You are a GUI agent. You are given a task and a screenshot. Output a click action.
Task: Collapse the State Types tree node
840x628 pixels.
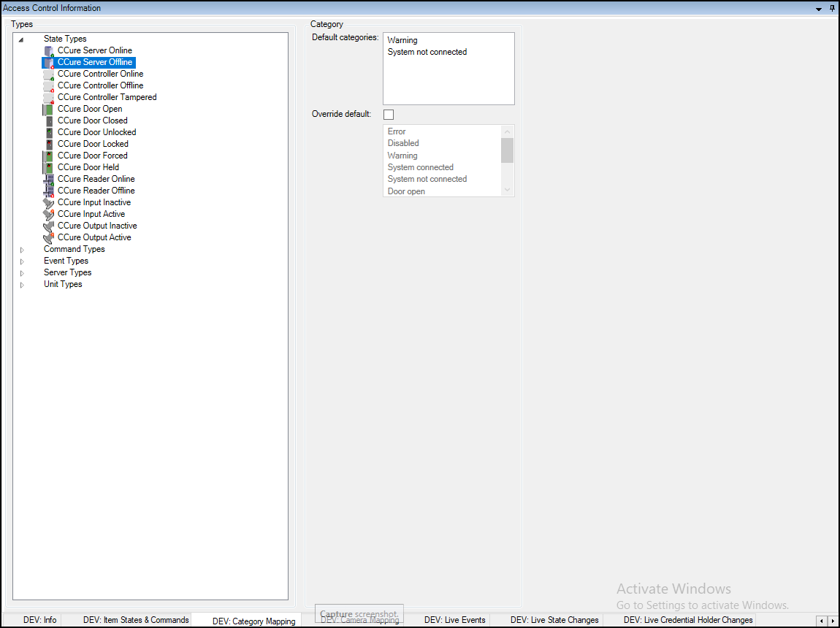[x=22, y=39]
